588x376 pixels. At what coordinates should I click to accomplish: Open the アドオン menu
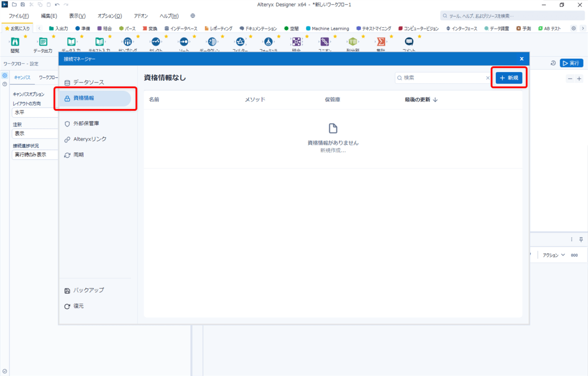click(141, 16)
